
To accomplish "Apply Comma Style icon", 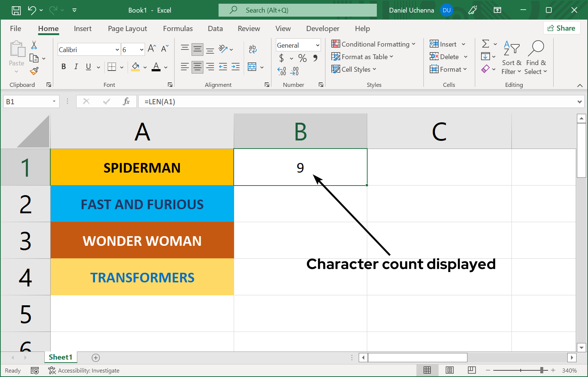I will pos(315,58).
